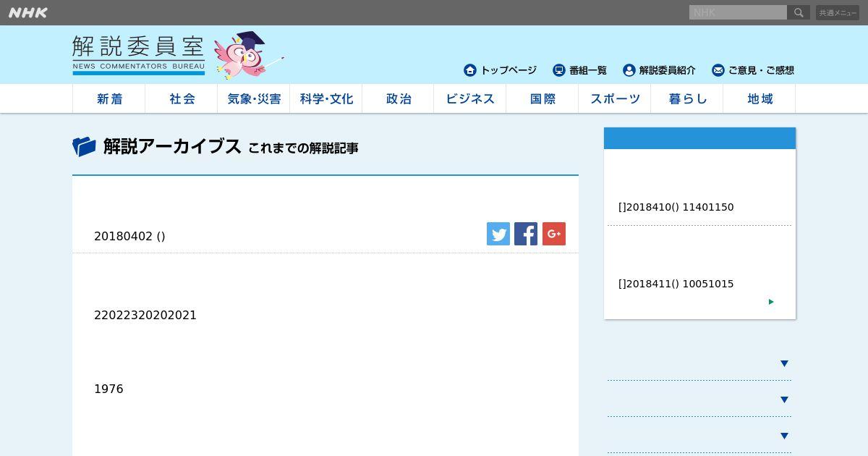
Task: Focus the NHK search input field
Action: tap(738, 12)
